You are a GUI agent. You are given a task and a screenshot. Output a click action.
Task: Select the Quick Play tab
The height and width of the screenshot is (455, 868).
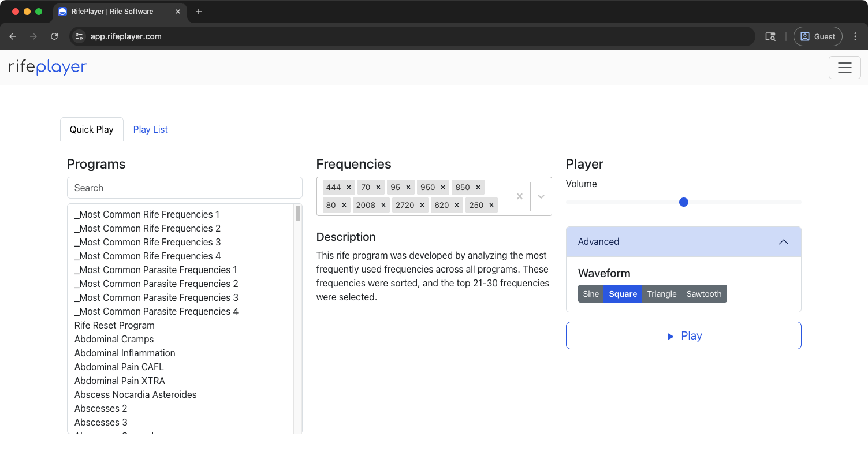[91, 129]
